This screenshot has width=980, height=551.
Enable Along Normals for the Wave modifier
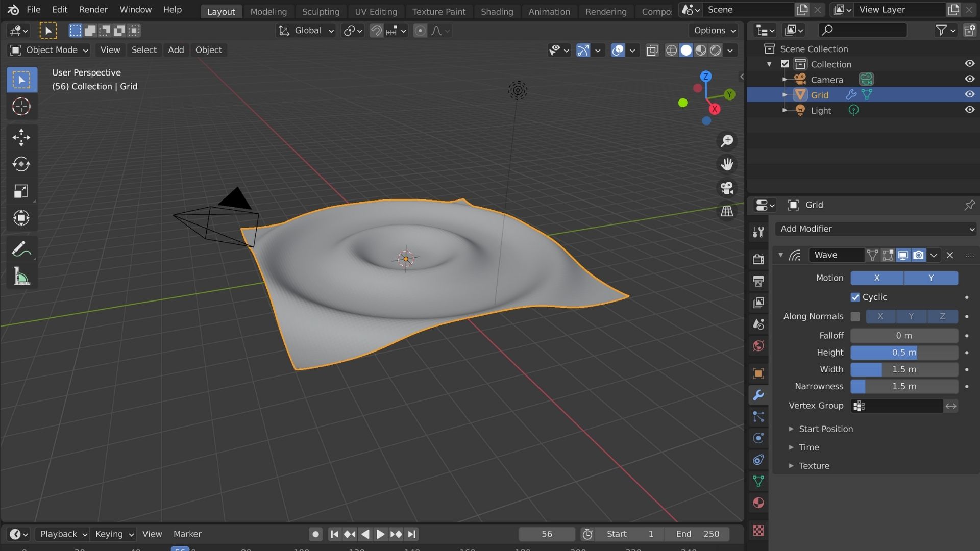pyautogui.click(x=855, y=316)
